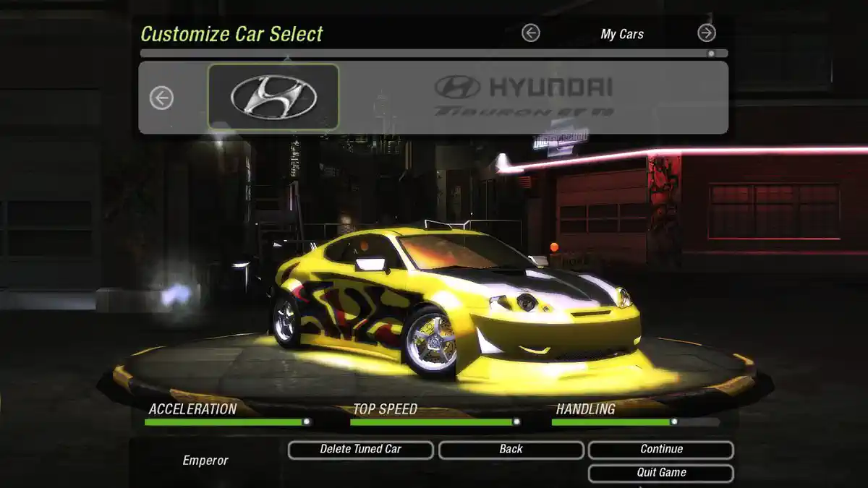The image size is (868, 488).
Task: Click the HANDLING label
Action: pyautogui.click(x=585, y=409)
